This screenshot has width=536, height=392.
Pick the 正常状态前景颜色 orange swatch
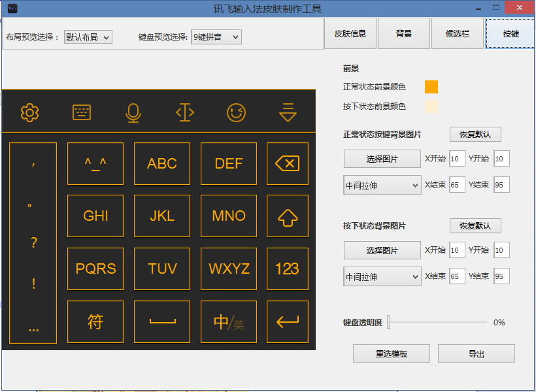[431, 87]
